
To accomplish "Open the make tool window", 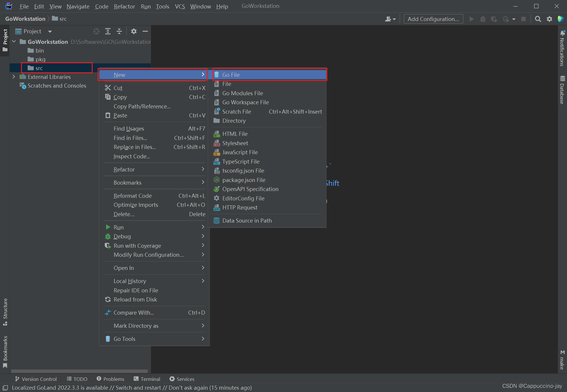I will (x=562, y=360).
